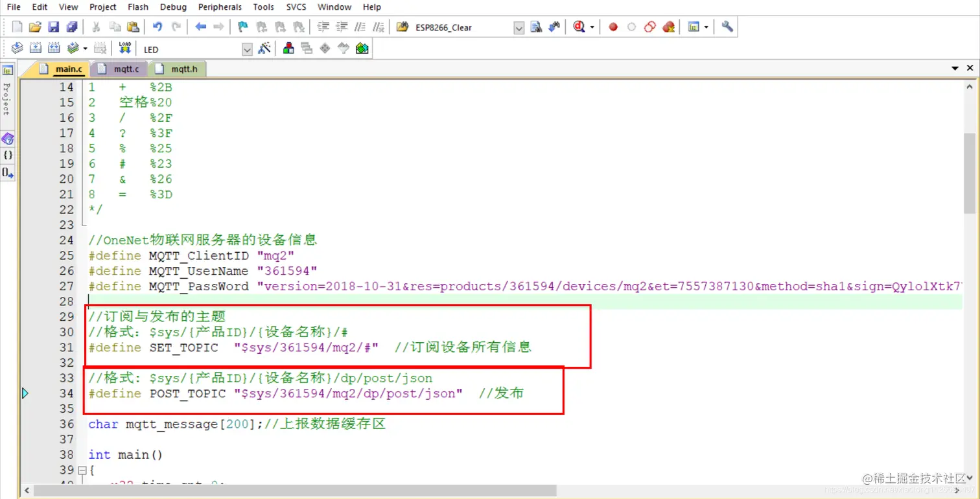980x499 pixels.
Task: Open the Debug menu
Action: [172, 7]
